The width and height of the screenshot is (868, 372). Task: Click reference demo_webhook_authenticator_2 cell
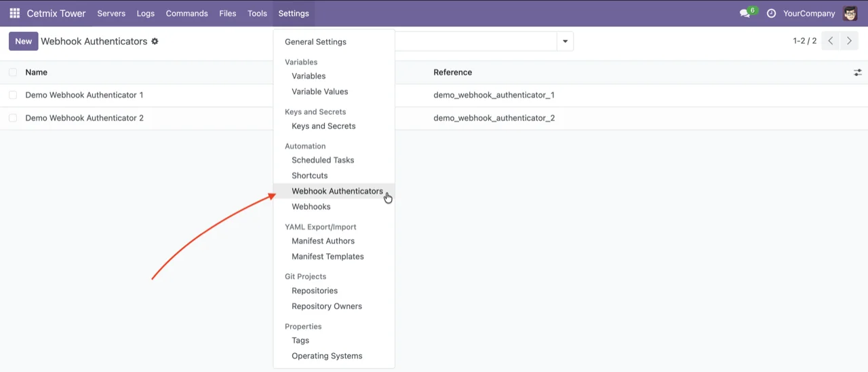point(494,118)
